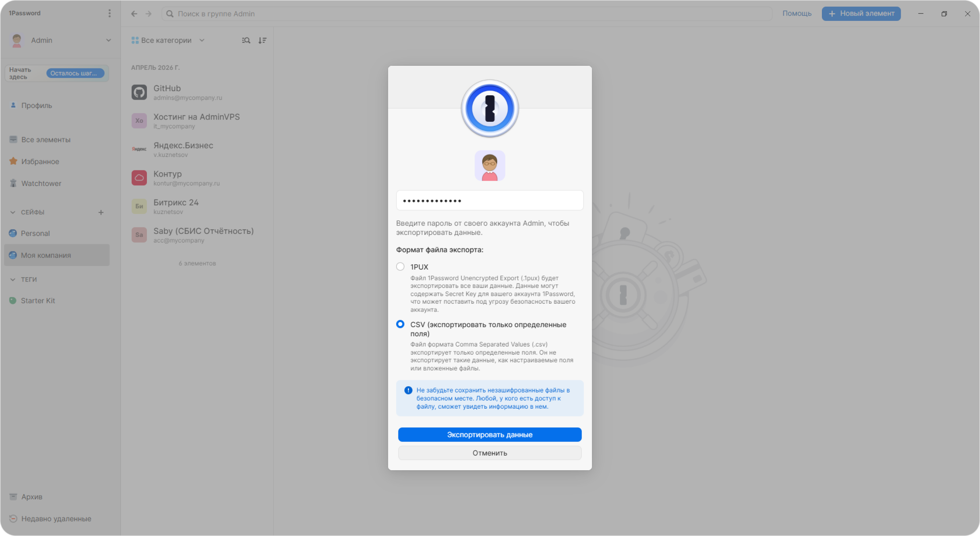Go back with the left arrow

[x=134, y=14]
